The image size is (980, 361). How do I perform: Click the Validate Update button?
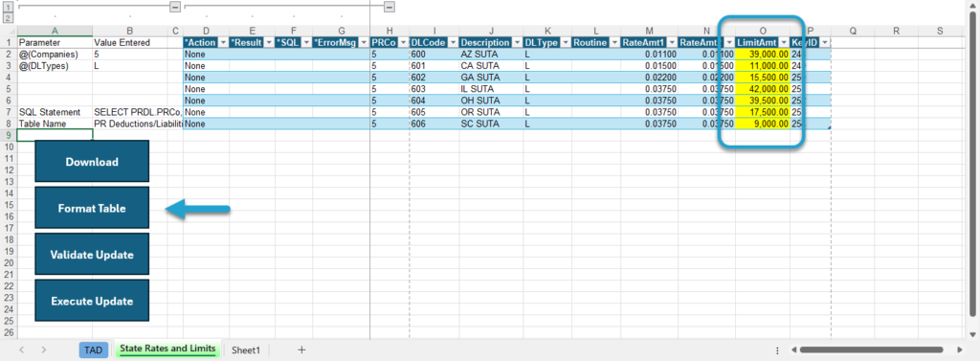pos(92,255)
